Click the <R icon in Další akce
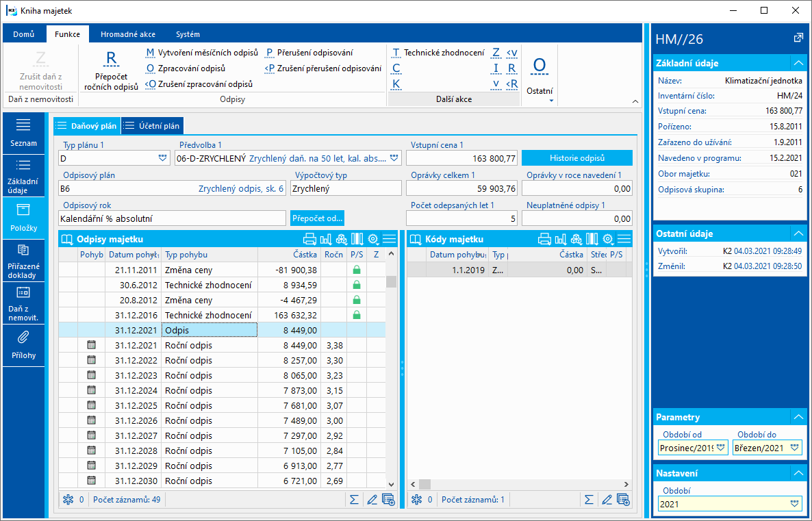The height and width of the screenshot is (521, 812). point(511,84)
